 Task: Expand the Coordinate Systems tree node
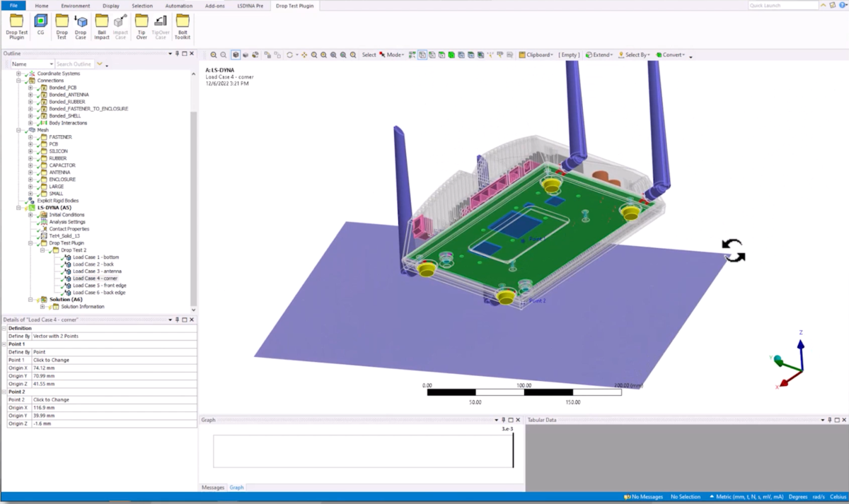coord(19,74)
